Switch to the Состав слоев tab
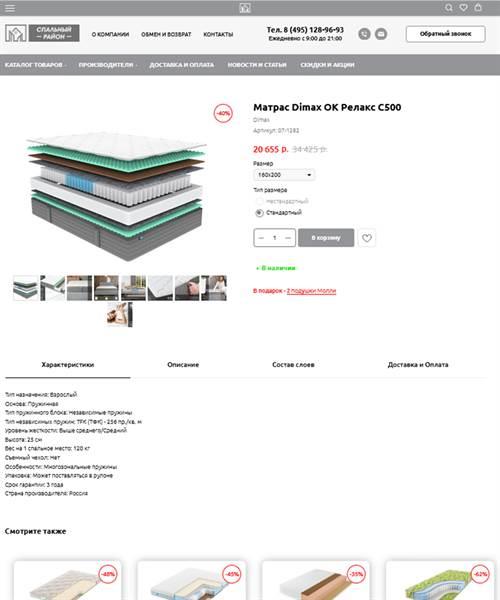This screenshot has width=500, height=600. tap(293, 365)
